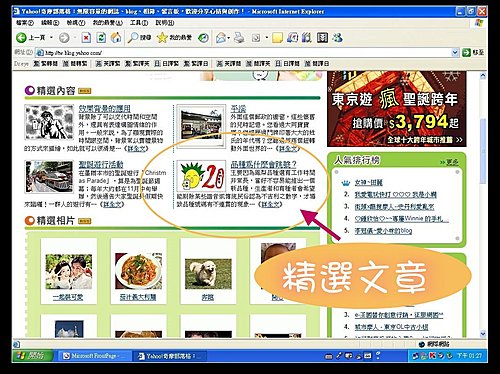The height and width of the screenshot is (374, 500).
Task: Click the filmstrip icon in toolbar
Action: click(322, 37)
